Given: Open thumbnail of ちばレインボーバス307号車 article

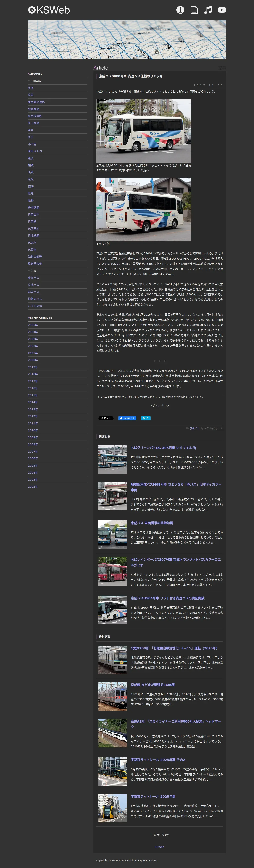Looking at the screenshot, I should pyautogui.click(x=112, y=571).
